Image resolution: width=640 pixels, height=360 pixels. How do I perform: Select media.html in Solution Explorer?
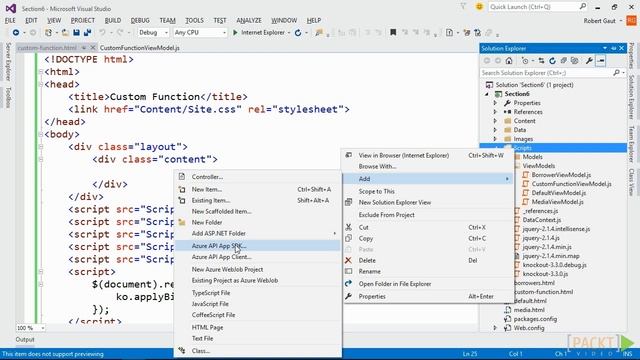(x=529, y=310)
